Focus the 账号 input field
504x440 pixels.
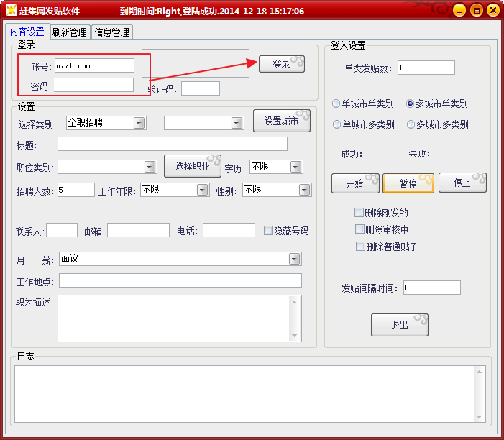point(94,65)
